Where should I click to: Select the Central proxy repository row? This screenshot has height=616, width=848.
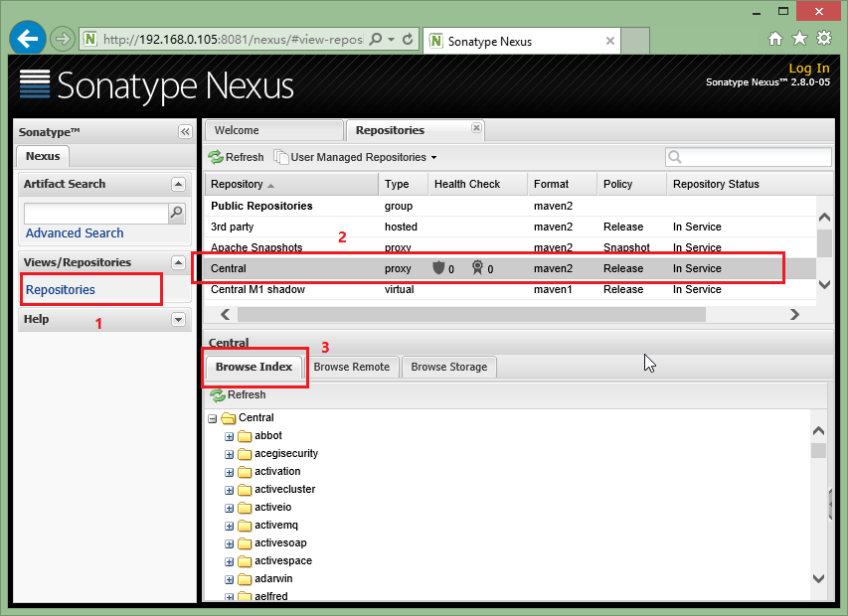(x=510, y=268)
